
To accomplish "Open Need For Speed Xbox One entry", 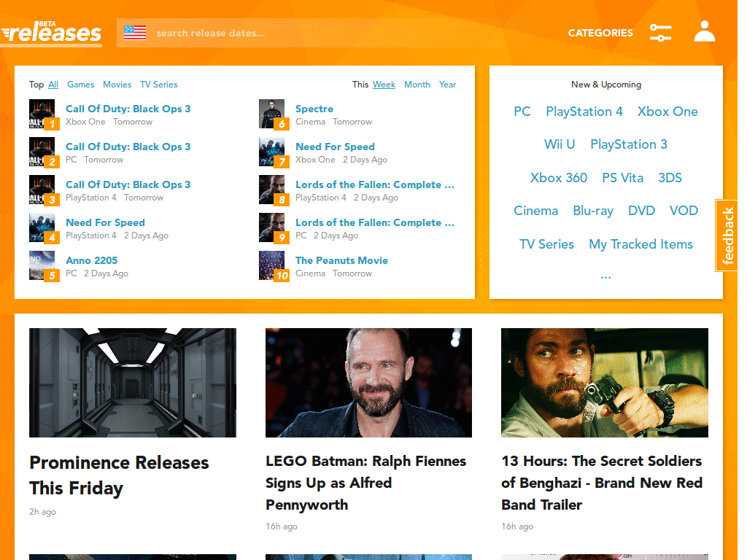I will [x=335, y=147].
